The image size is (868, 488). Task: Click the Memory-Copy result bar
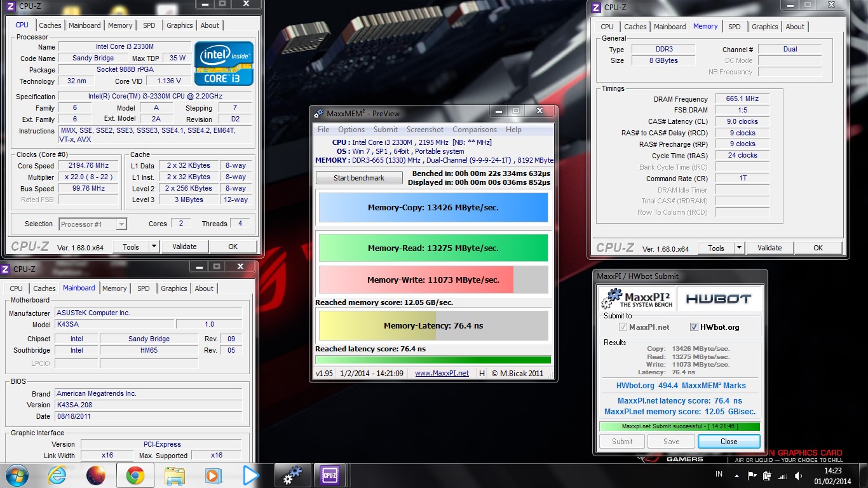[x=433, y=208]
